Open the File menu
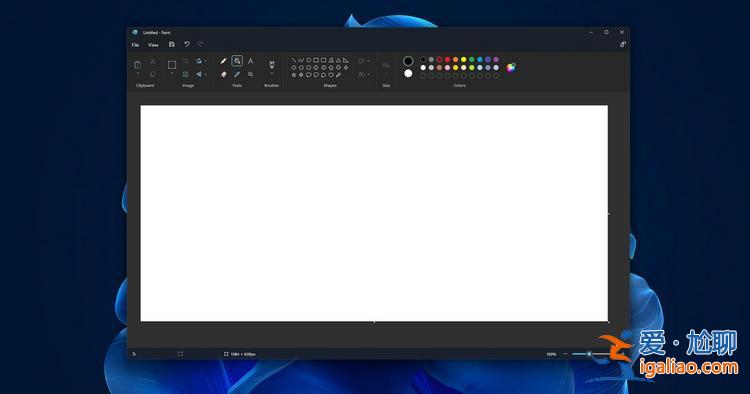The image size is (750, 394). click(135, 45)
